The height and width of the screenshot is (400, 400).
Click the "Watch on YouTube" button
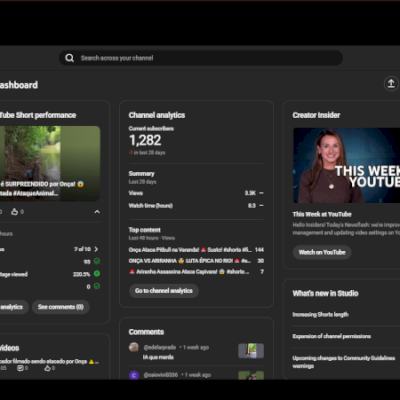(322, 252)
